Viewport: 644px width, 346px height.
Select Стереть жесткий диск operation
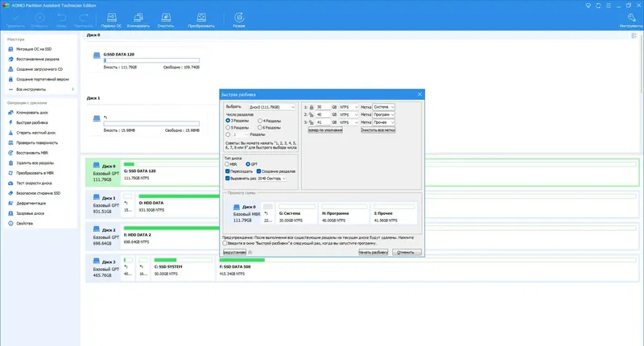click(x=35, y=133)
